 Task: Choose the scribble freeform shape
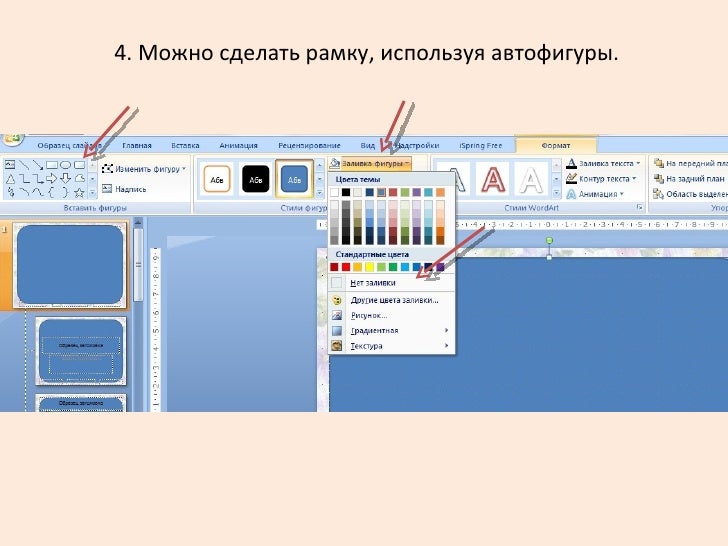[10, 192]
